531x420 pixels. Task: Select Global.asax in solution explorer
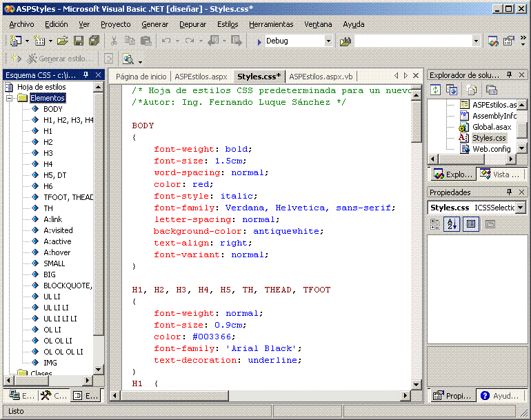point(492,127)
